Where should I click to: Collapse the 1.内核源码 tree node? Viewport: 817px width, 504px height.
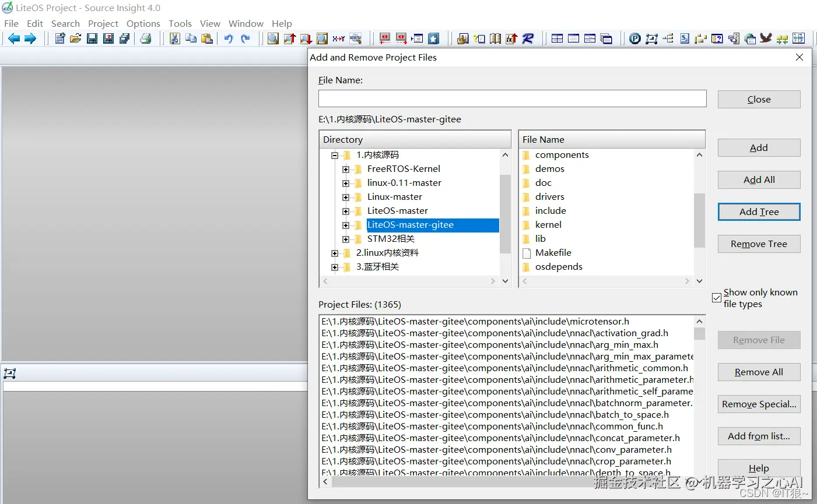pyautogui.click(x=335, y=155)
